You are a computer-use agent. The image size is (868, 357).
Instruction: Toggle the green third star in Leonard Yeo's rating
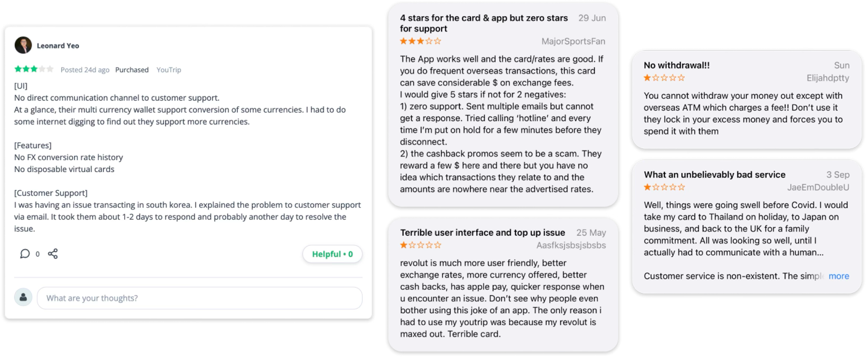[x=33, y=69]
